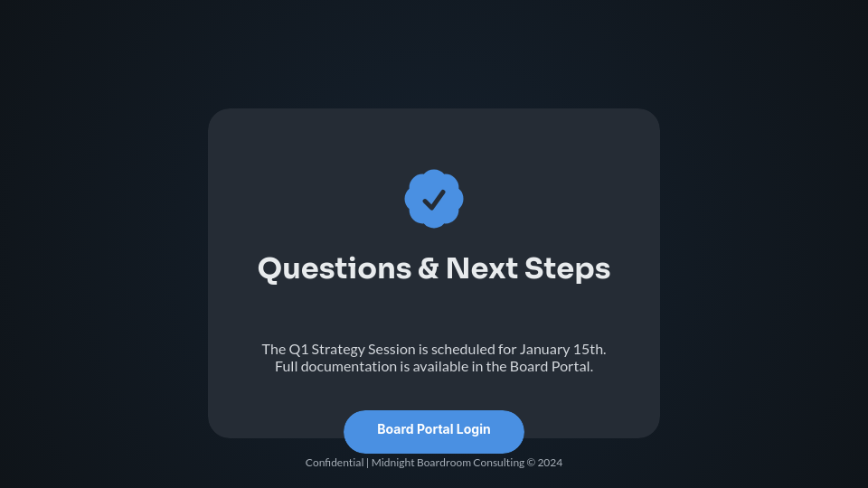Click the "Questions & Next Steps" heading

click(434, 269)
